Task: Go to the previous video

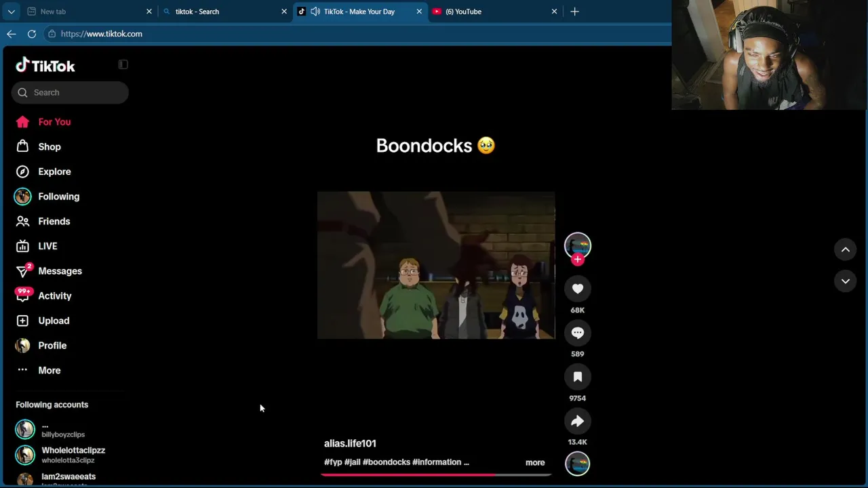Action: point(846,249)
